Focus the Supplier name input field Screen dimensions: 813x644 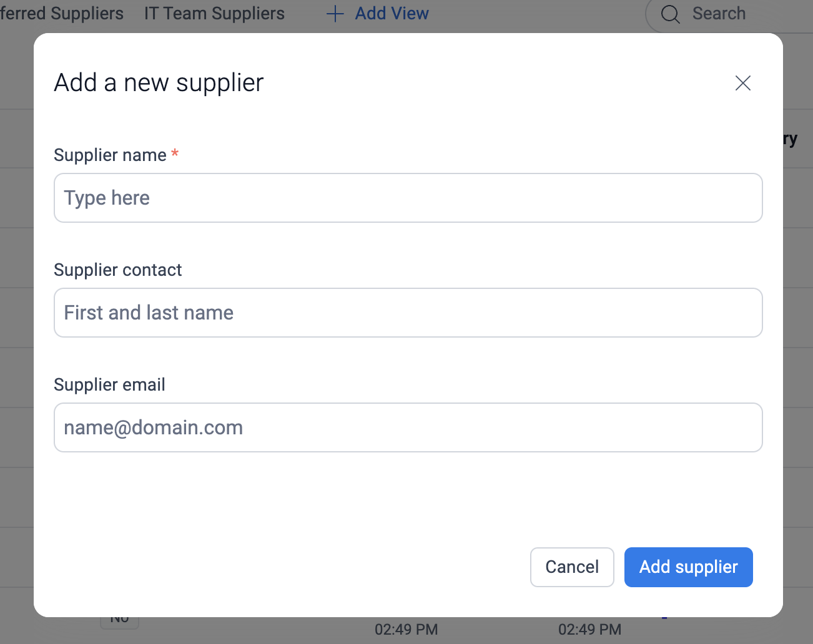pyautogui.click(x=408, y=198)
